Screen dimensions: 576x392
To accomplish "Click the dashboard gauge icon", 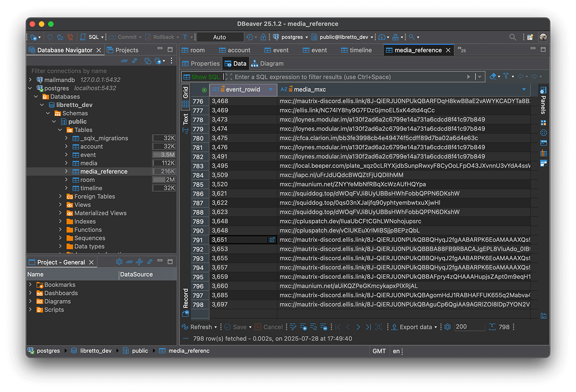I will tap(381, 37).
